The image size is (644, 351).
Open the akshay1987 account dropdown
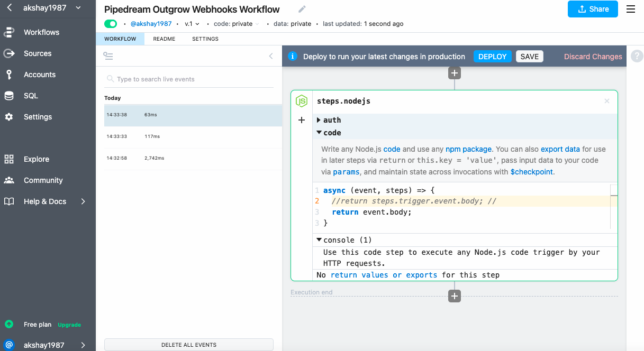(x=52, y=7)
